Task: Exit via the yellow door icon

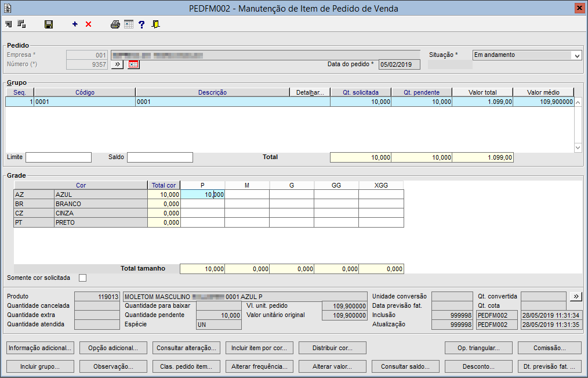Action: click(155, 24)
